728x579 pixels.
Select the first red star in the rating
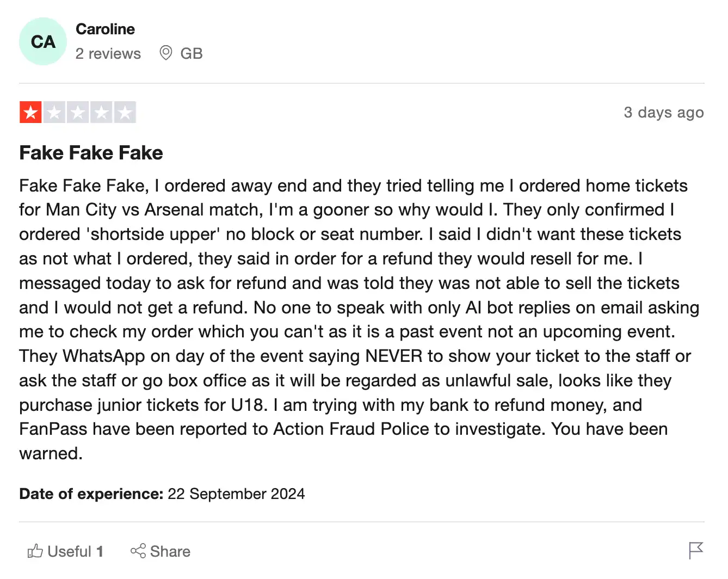(31, 112)
